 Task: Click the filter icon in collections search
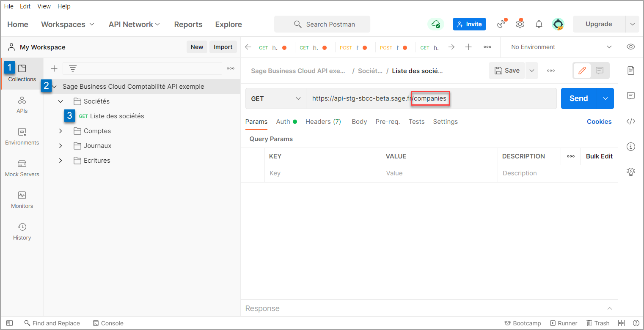(73, 68)
